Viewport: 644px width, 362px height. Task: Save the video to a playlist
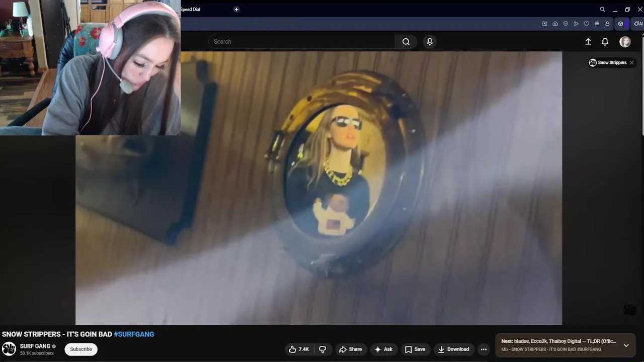[x=415, y=349]
